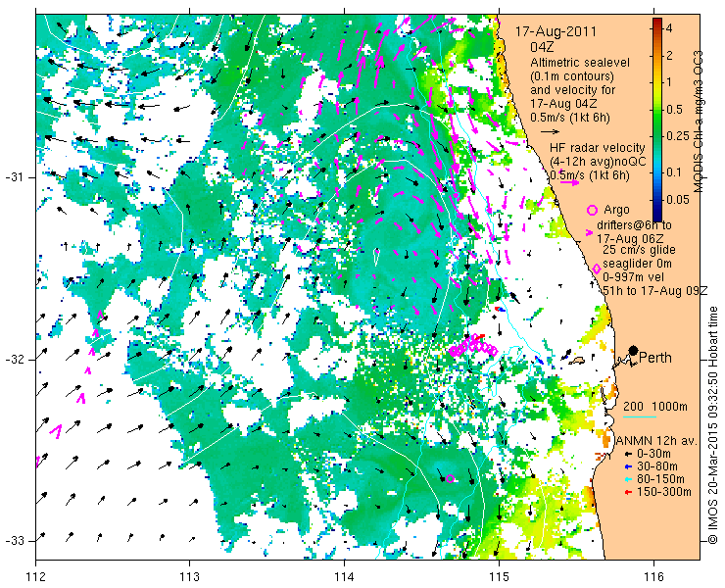Image resolution: width=725 pixels, height=588 pixels.
Task: Click the '30-80m' depth label
Action: coord(657,466)
